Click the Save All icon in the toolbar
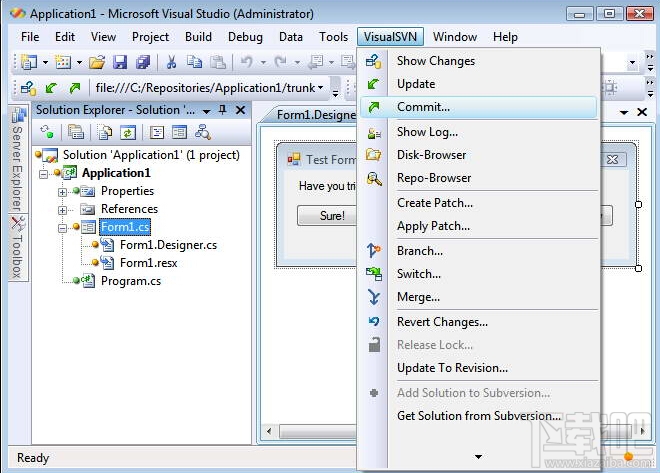Viewport: 660px width, 473px height. pyautogui.click(x=143, y=62)
